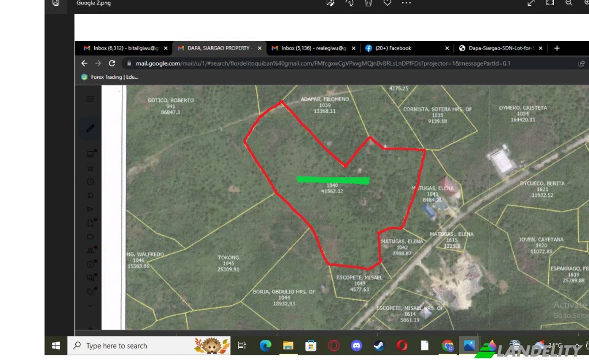Screen dimensions: 589x364
Task: Switch to the DAPA, SIARGAO PROPERTY tab
Action: tap(219, 48)
